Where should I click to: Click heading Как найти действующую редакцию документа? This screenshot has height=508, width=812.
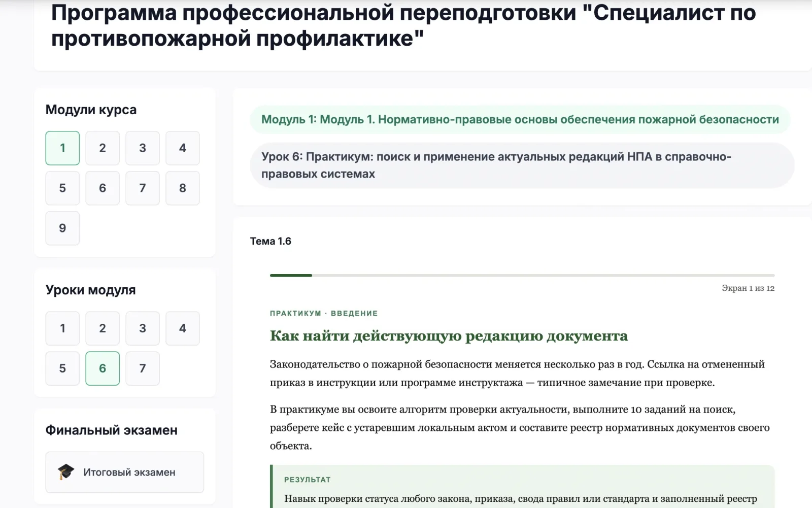point(449,336)
